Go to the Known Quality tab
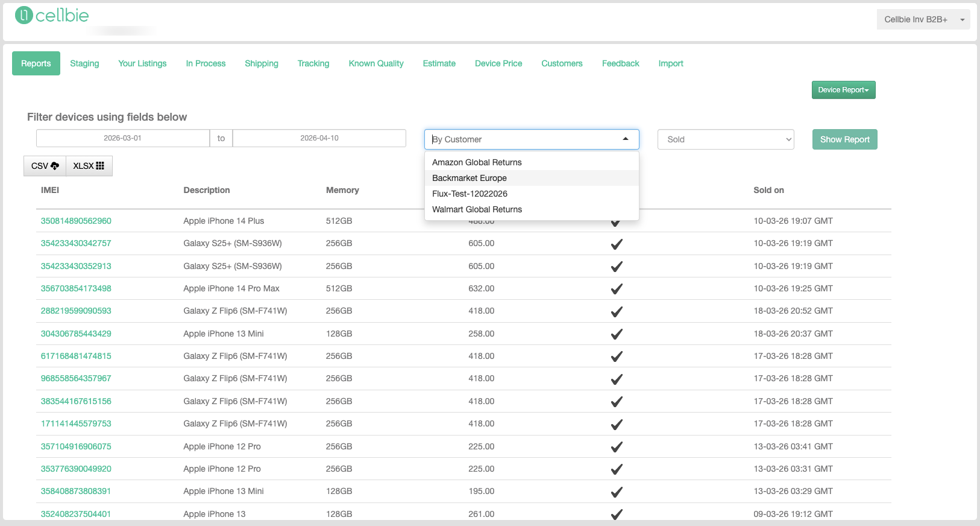The width and height of the screenshot is (980, 526). pos(376,63)
